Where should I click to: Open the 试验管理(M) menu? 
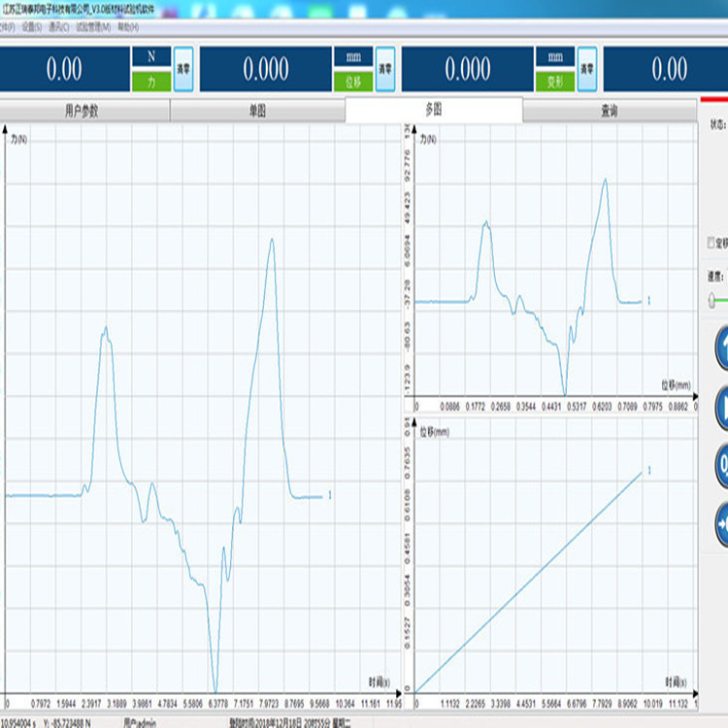pyautogui.click(x=93, y=26)
